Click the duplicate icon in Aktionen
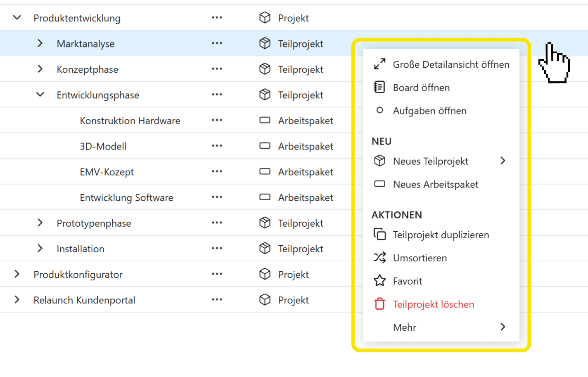The image size is (588, 377). pyautogui.click(x=379, y=235)
